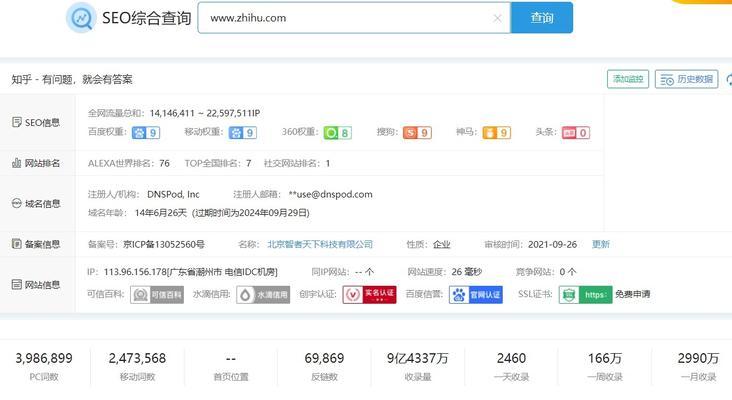Click IP address 113.96.156.178

pyautogui.click(x=135, y=272)
